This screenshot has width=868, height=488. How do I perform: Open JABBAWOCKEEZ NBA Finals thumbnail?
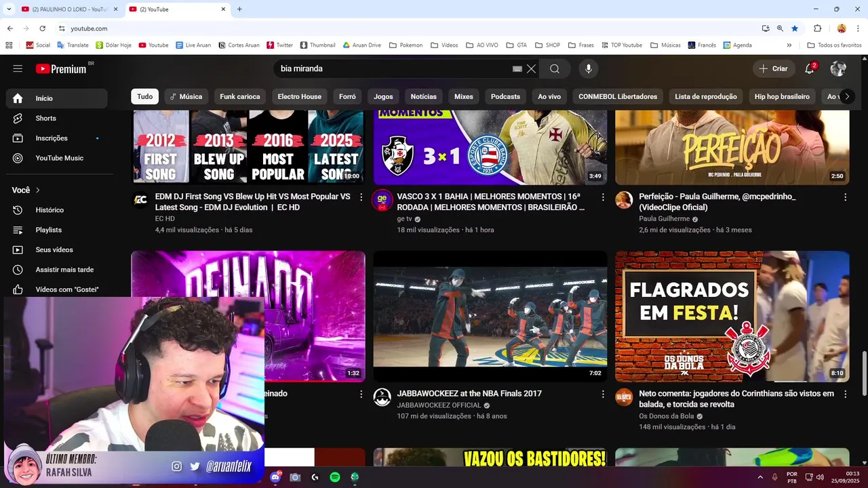490,317
